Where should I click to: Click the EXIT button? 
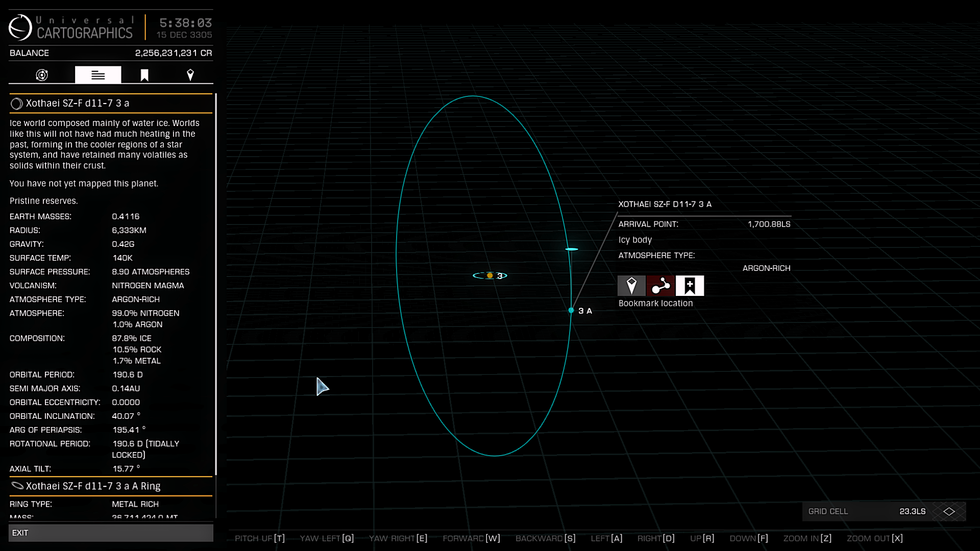click(x=111, y=533)
